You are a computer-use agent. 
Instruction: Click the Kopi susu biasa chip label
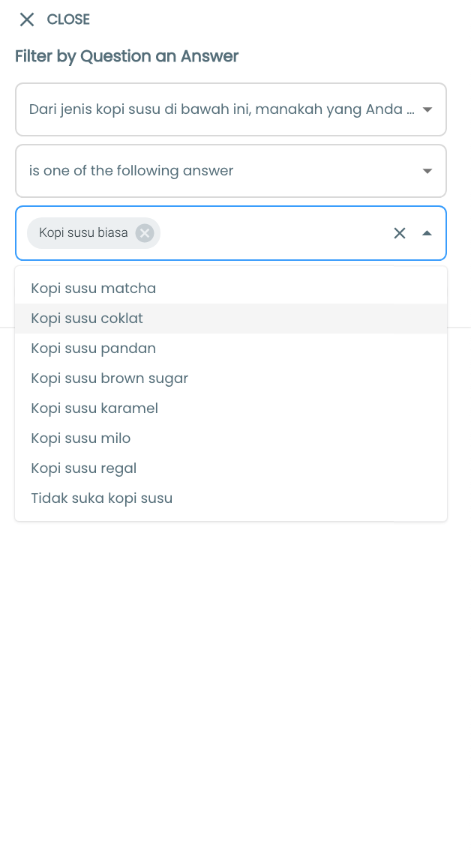click(83, 233)
